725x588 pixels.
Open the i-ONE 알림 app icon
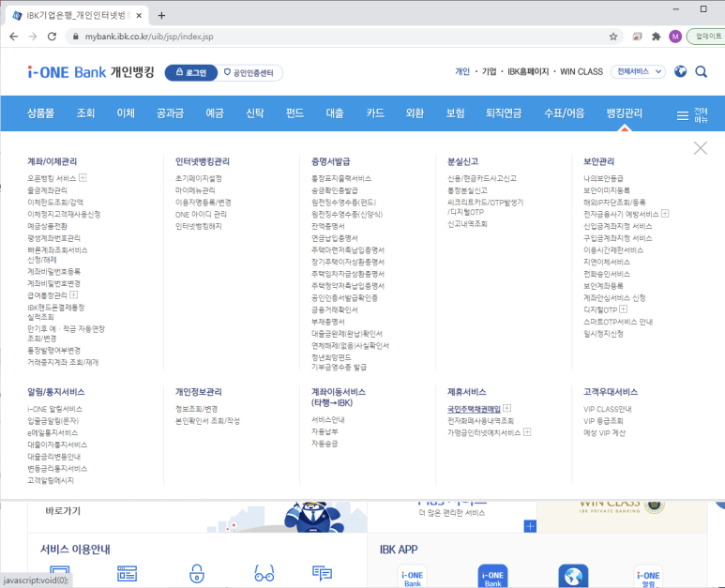648,576
